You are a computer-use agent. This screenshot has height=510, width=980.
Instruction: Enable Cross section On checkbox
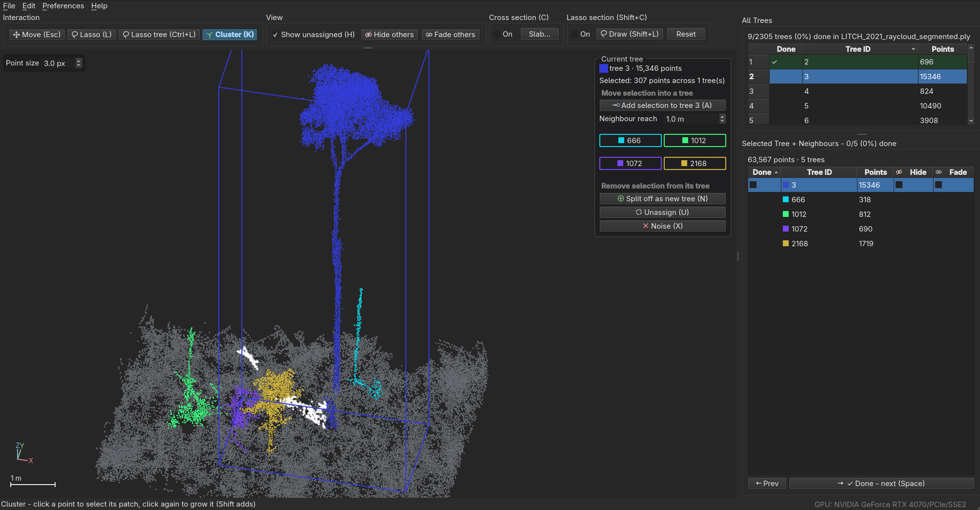497,34
